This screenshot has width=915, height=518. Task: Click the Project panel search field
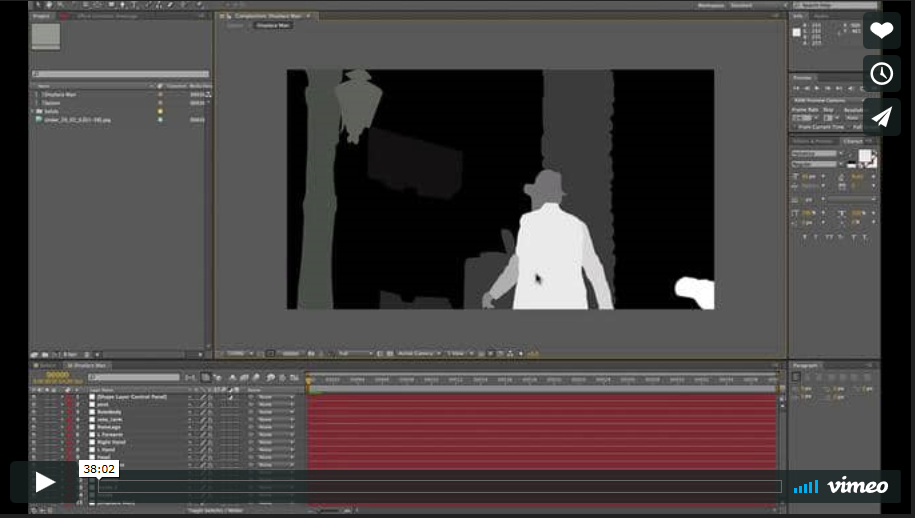click(120, 74)
